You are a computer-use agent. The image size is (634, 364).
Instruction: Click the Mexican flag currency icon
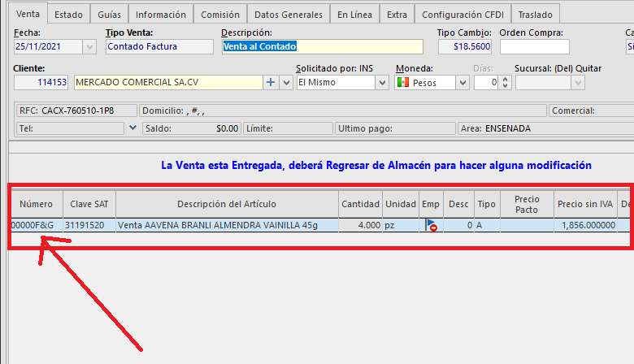(x=402, y=82)
